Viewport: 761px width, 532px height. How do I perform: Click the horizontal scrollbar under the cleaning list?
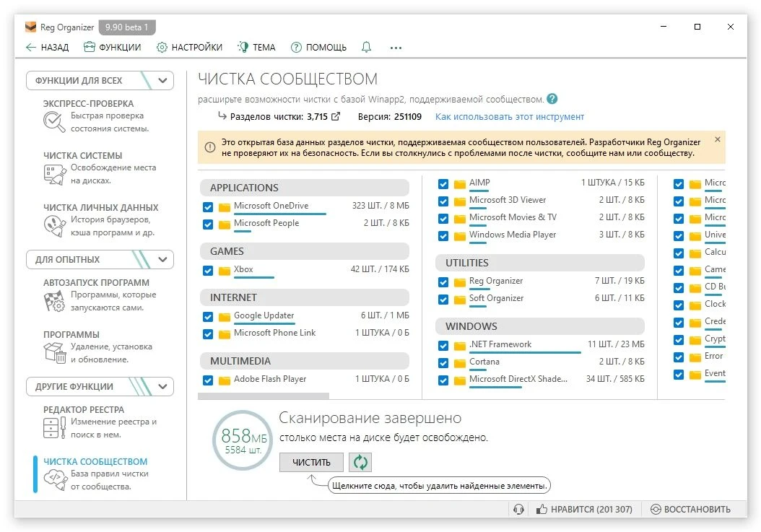[x=264, y=396]
